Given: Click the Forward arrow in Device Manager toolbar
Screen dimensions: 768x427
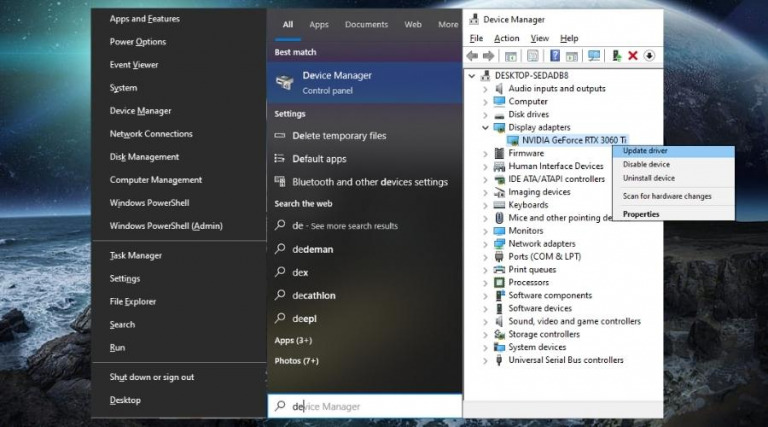Looking at the screenshot, I should tap(488, 56).
